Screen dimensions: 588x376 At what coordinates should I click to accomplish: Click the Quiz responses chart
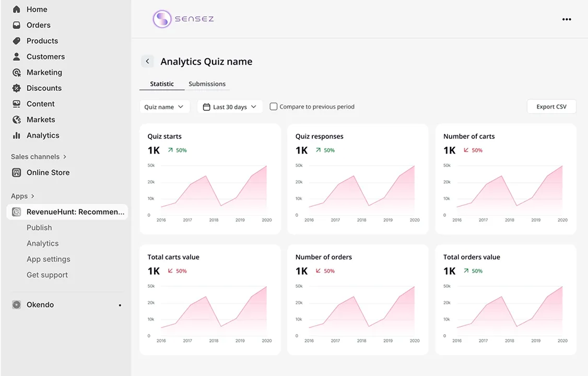click(358, 193)
